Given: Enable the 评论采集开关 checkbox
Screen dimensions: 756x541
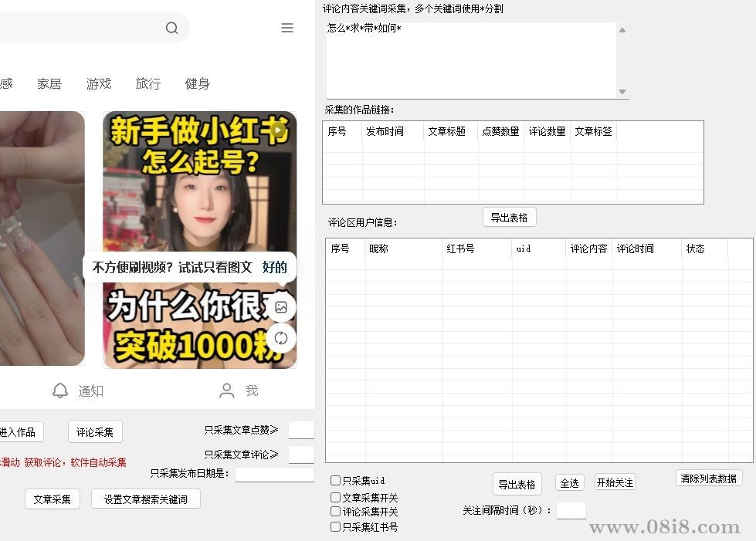Looking at the screenshot, I should click(x=336, y=511).
